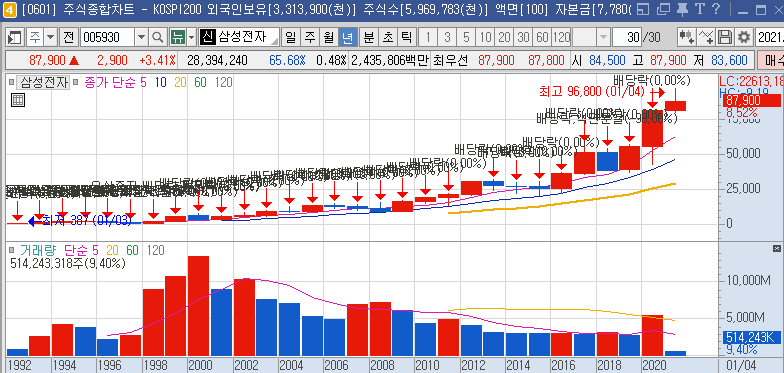The width and height of the screenshot is (784, 373).
Task: Save the chart with the floppy disk icon
Action: [725, 36]
